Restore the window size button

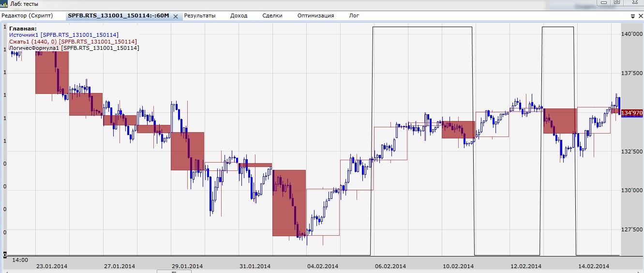[616, 2]
